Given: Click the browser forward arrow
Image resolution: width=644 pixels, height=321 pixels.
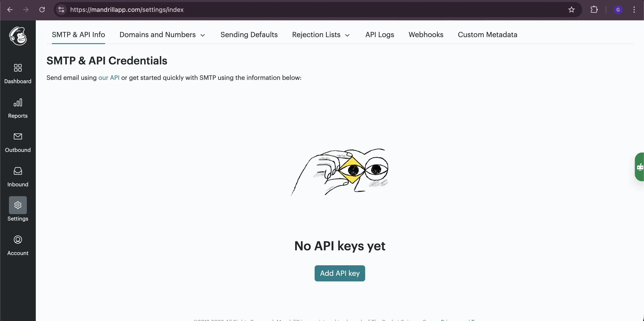Looking at the screenshot, I should click(26, 10).
